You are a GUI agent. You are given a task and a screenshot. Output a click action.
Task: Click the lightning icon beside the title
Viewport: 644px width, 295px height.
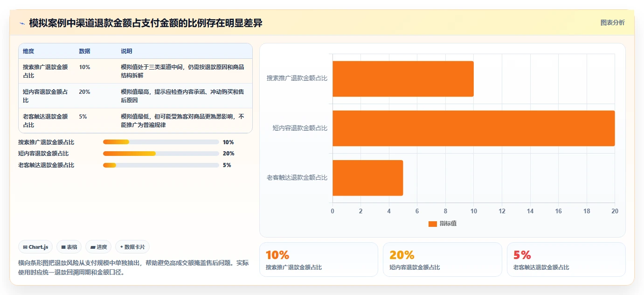22,23
